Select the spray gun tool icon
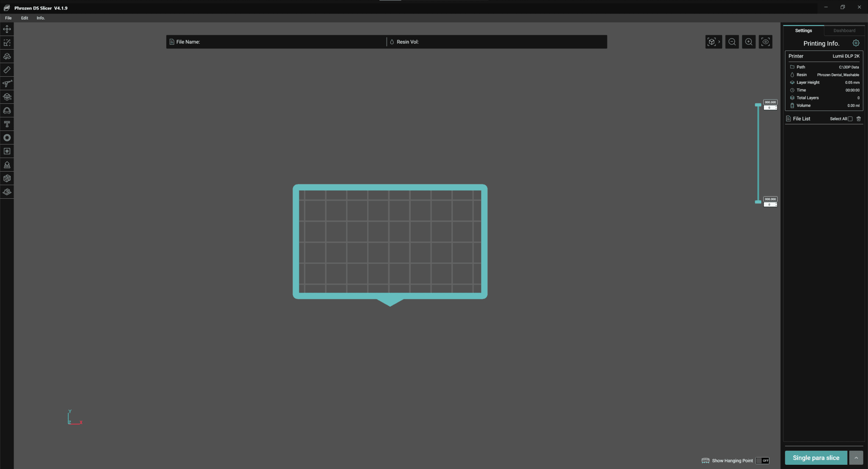The image size is (868, 469). tap(7, 83)
